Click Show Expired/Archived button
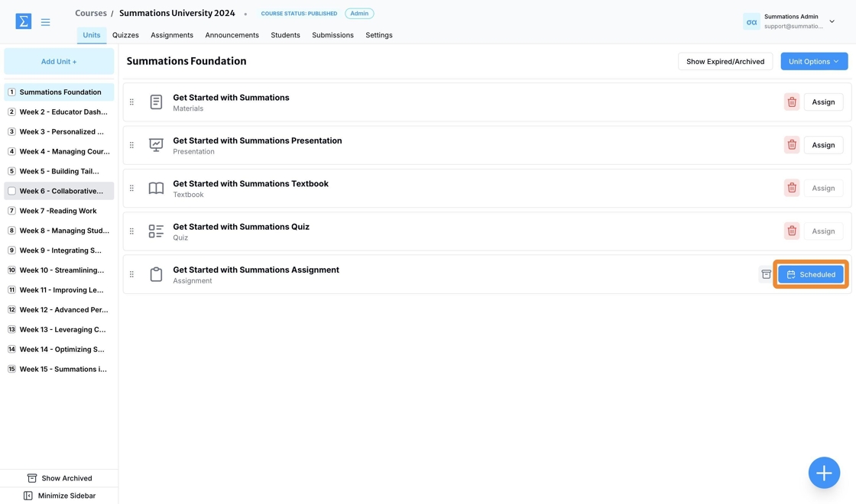 click(725, 62)
